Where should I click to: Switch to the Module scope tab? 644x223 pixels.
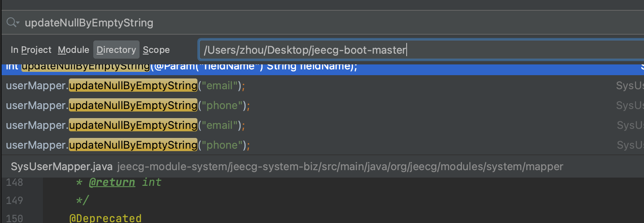(x=73, y=50)
